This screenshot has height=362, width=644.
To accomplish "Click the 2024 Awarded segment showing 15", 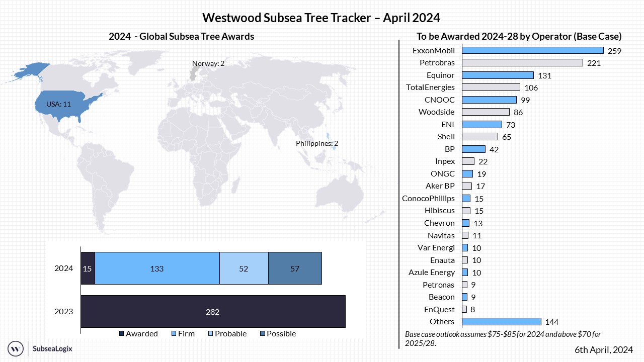I will point(88,268).
